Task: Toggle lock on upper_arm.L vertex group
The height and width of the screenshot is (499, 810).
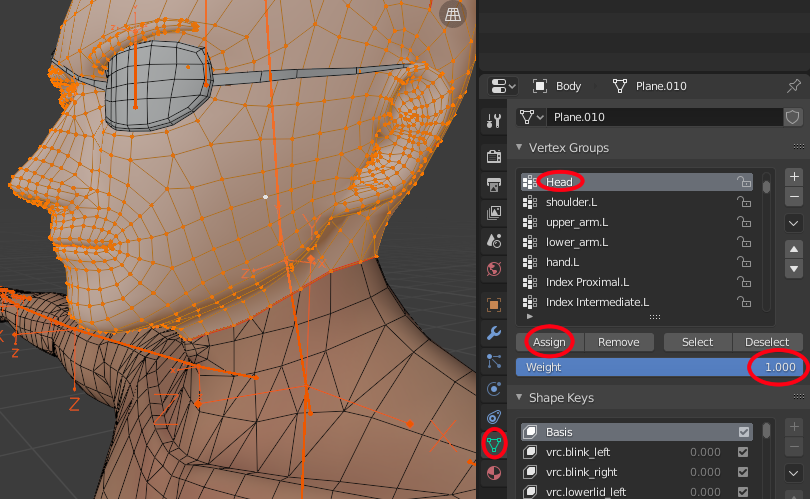Action: click(743, 222)
